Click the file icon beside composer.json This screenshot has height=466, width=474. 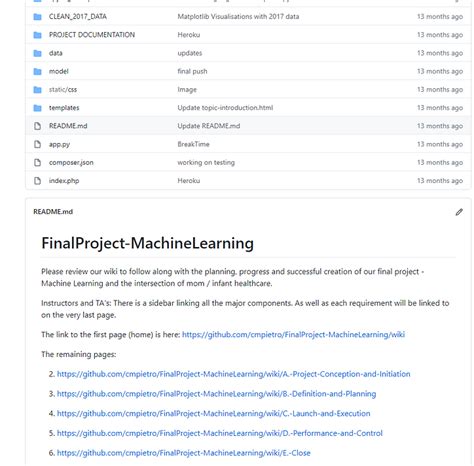click(38, 163)
